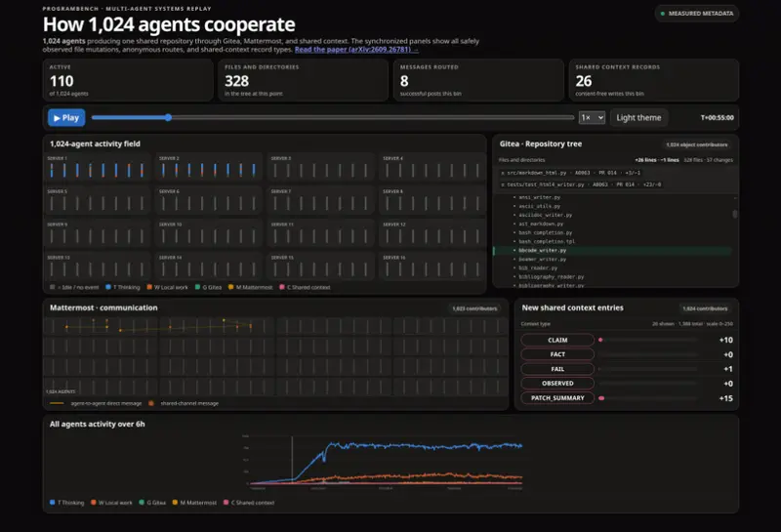The height and width of the screenshot is (532, 781).
Task: Select the CLAIM context type pill
Action: point(557,340)
